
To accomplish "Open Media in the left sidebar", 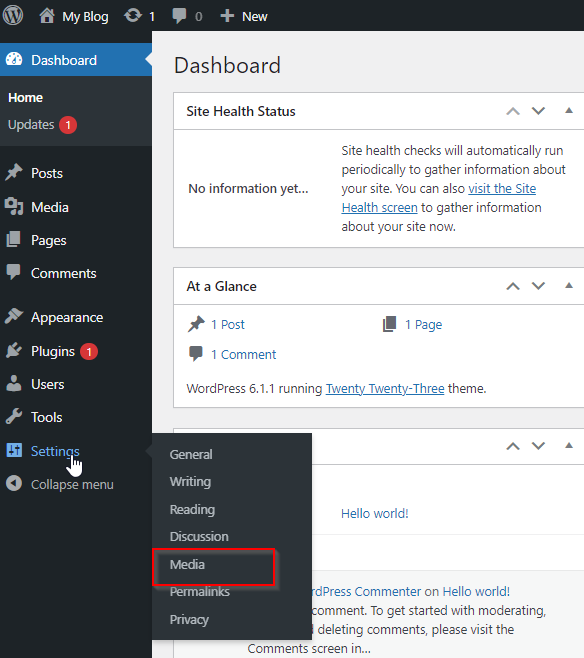I will tap(50, 207).
